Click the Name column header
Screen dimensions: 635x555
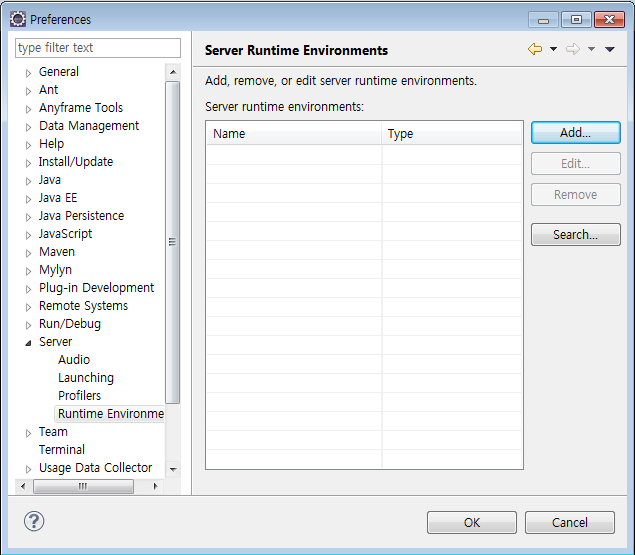point(293,134)
